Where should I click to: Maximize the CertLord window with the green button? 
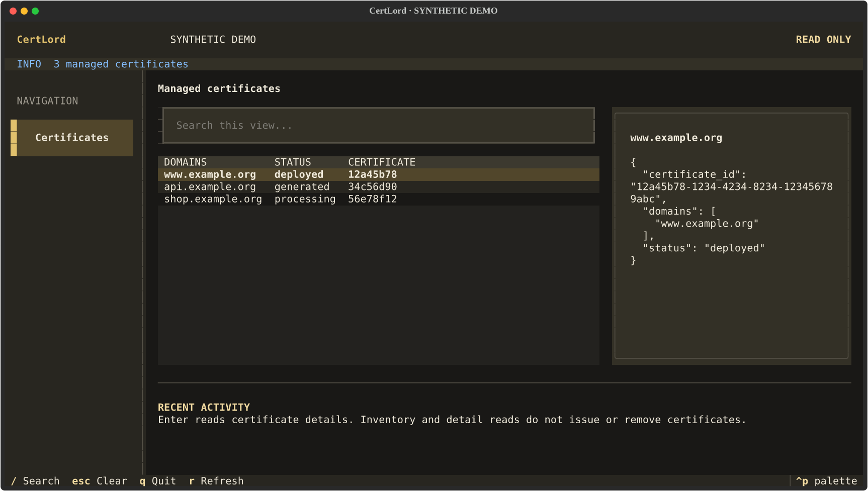tap(35, 11)
